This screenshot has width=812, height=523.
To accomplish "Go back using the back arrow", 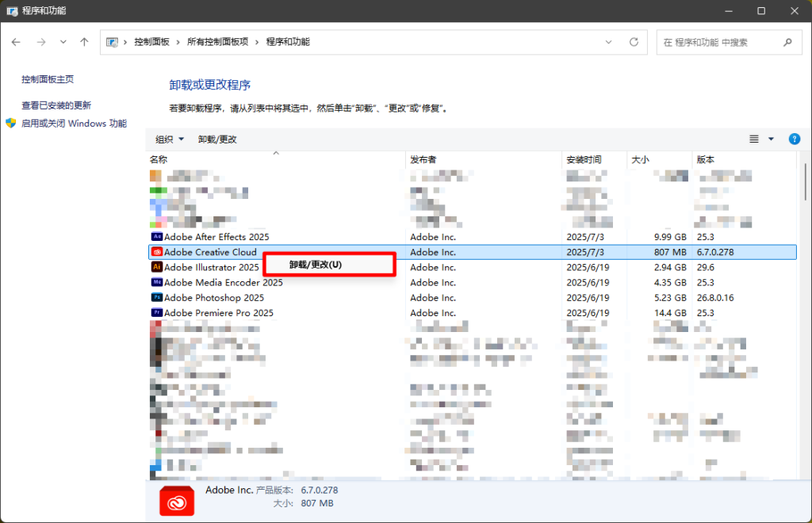I will point(16,42).
